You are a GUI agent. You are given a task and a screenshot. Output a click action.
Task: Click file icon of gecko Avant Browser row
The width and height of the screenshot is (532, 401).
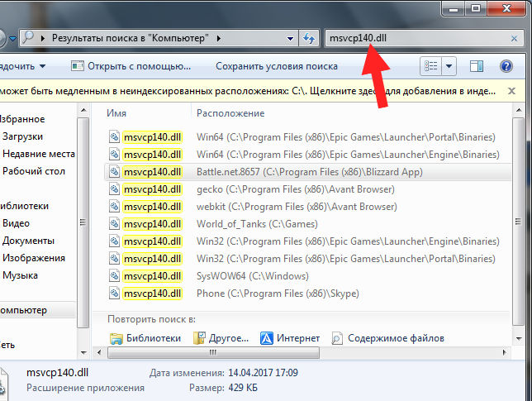click(x=114, y=189)
